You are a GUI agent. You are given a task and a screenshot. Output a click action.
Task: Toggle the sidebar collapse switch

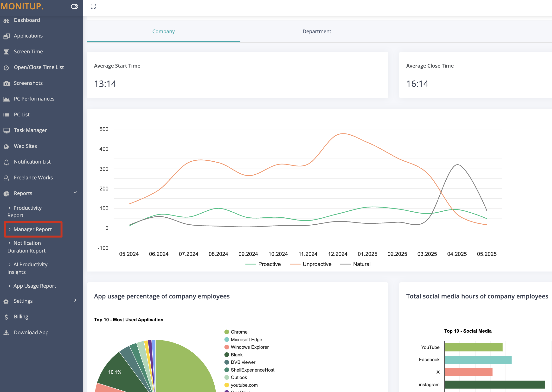click(x=75, y=6)
